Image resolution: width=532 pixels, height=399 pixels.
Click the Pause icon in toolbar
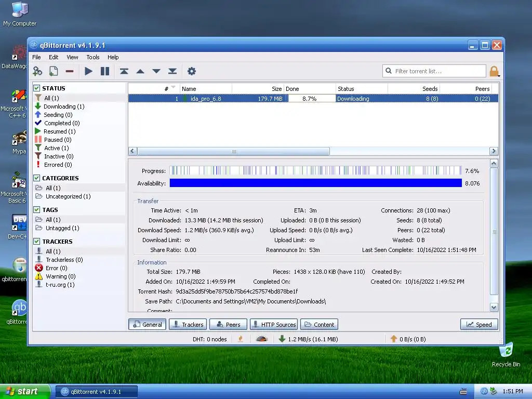click(105, 71)
